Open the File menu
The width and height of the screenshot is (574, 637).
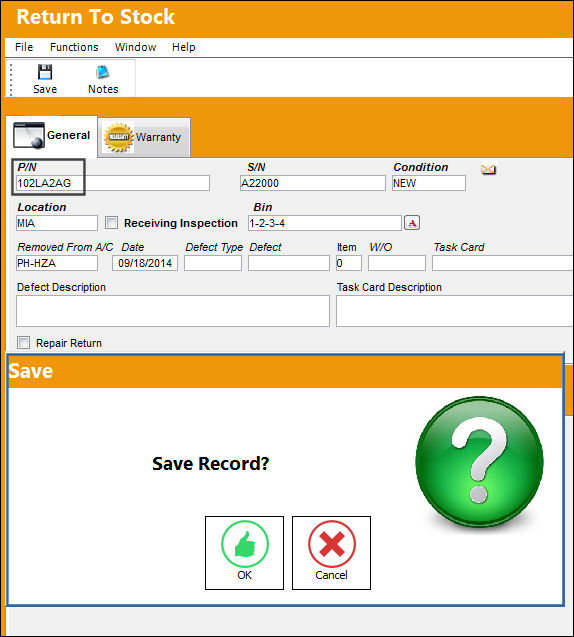point(24,47)
